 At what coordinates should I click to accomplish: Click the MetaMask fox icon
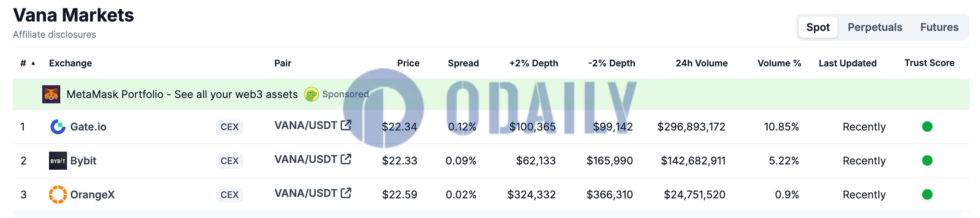(51, 94)
